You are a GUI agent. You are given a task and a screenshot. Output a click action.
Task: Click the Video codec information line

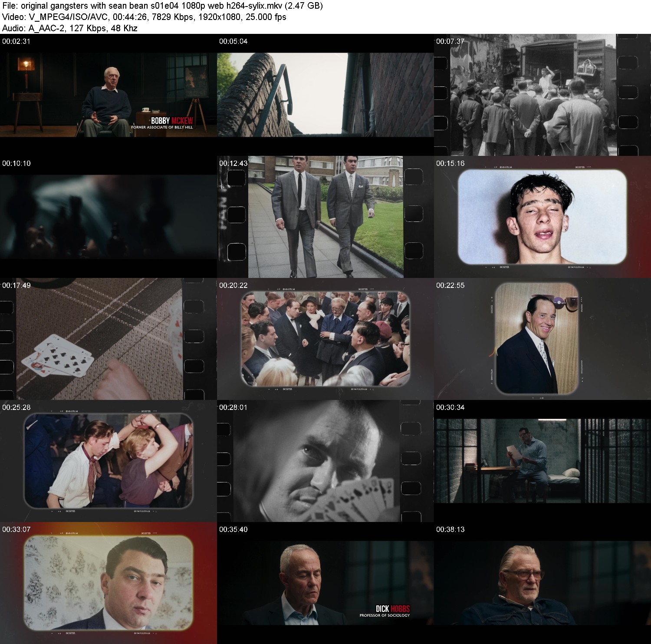click(144, 17)
